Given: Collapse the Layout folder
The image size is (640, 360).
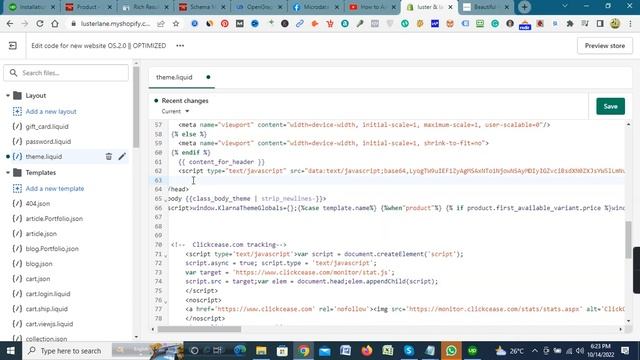Looking at the screenshot, I should click(8, 96).
